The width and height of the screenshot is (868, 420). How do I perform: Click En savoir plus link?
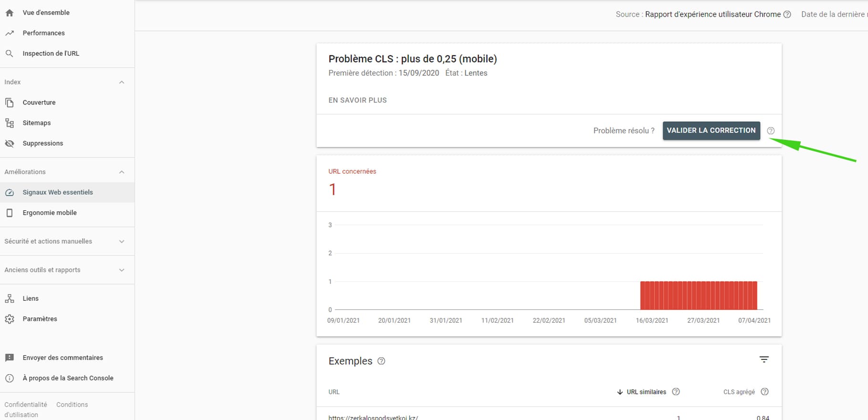coord(358,100)
